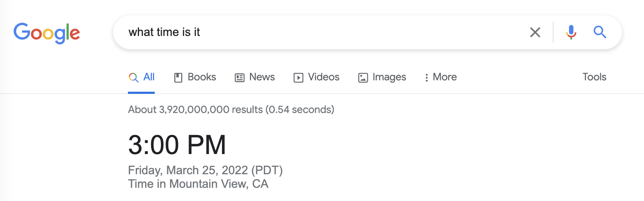Screen dimensions: 644x201
Task: Expand the More menu
Action: pyautogui.click(x=441, y=77)
